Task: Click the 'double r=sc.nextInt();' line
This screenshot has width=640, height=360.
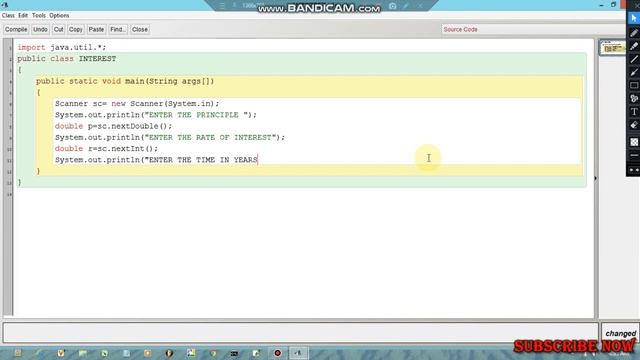Action: coord(106,149)
